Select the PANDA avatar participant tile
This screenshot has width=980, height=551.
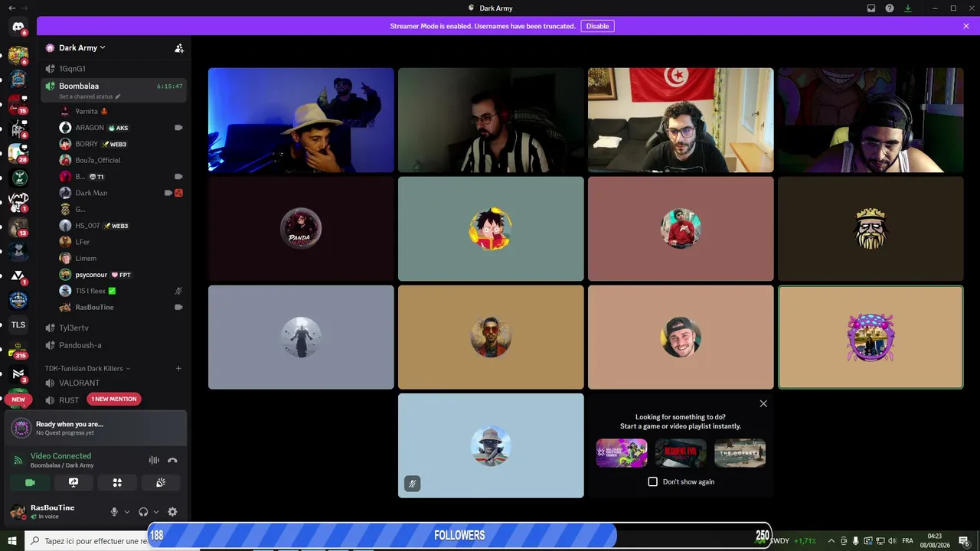(x=301, y=229)
